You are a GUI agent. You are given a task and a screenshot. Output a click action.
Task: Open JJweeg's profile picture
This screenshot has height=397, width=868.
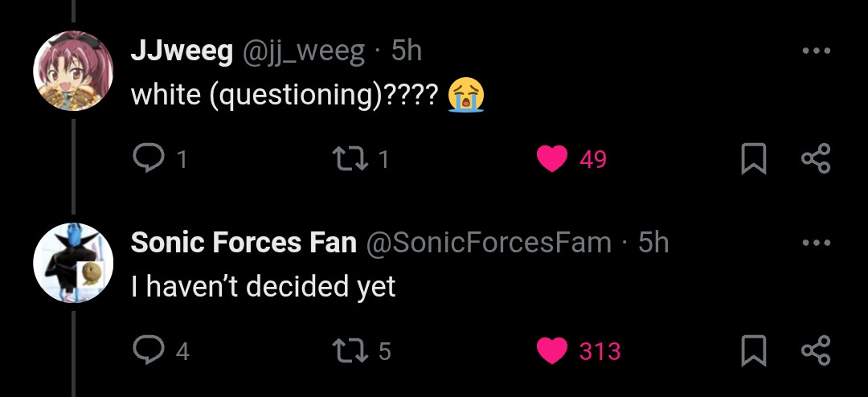(x=73, y=71)
